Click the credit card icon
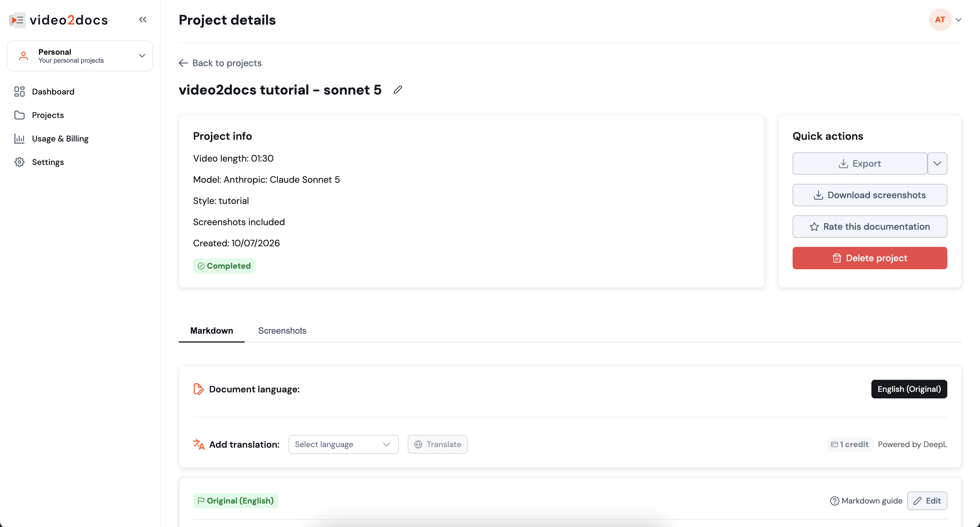The height and width of the screenshot is (527, 980). pyautogui.click(x=834, y=445)
